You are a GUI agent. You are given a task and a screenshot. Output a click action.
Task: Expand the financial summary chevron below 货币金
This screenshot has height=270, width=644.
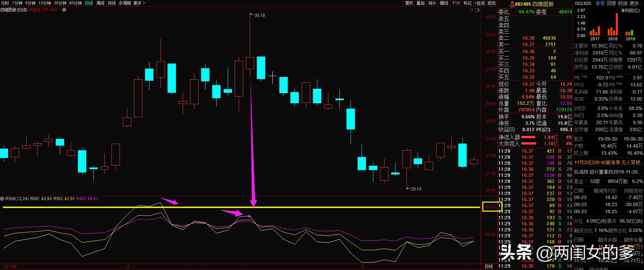click(x=608, y=72)
